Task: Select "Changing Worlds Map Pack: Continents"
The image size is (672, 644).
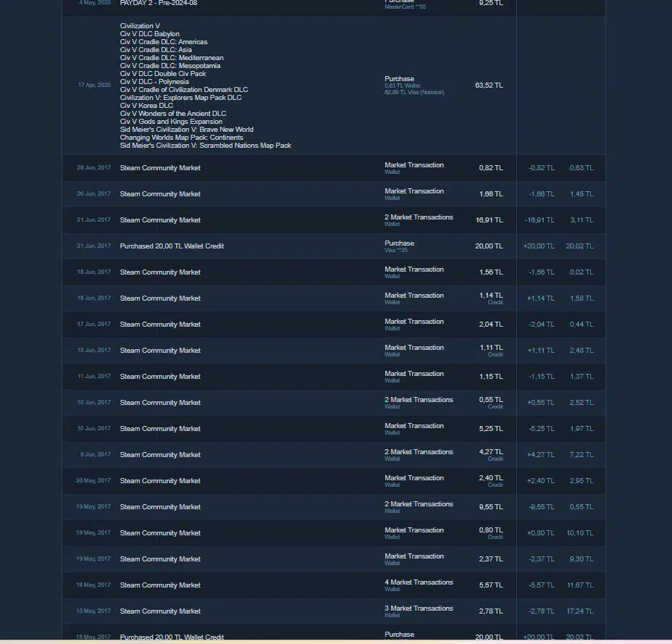Action: 181,138
